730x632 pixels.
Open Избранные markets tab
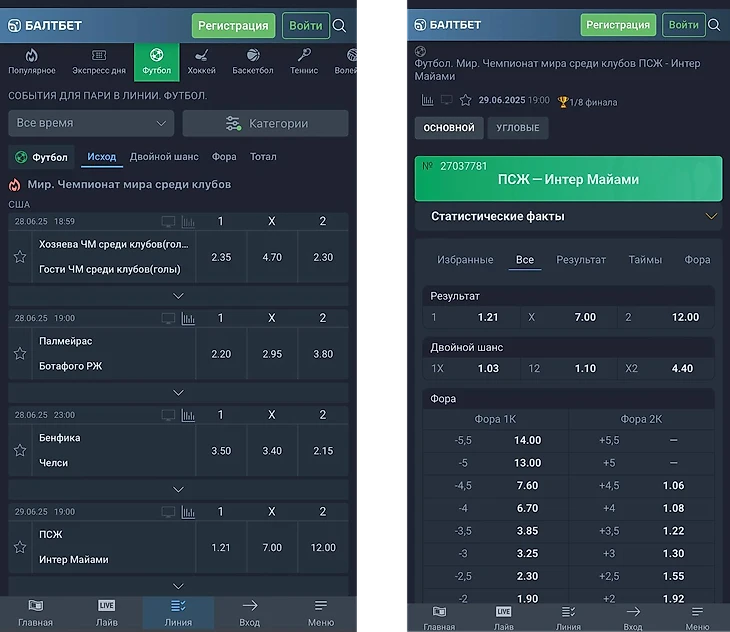465,260
